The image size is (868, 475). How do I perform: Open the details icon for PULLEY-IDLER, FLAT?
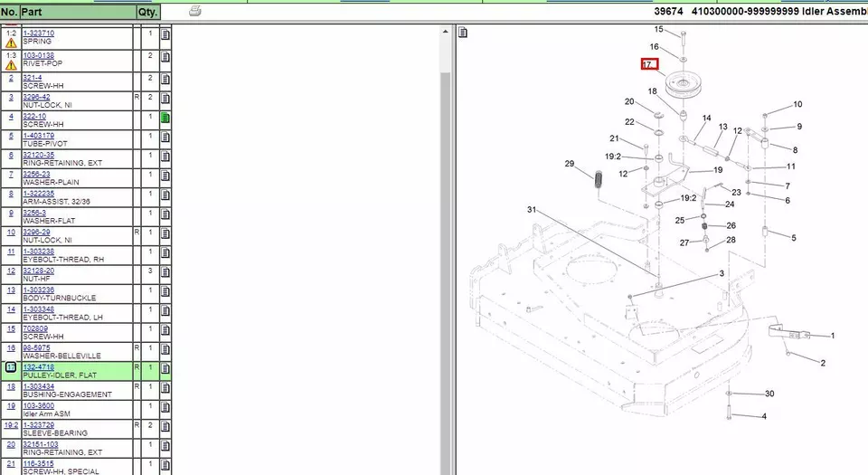click(165, 368)
